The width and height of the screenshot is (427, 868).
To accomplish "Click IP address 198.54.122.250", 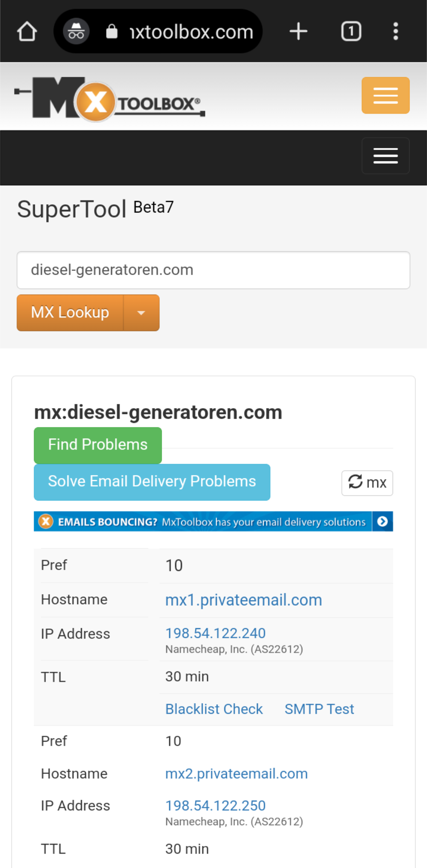I will (x=215, y=805).
